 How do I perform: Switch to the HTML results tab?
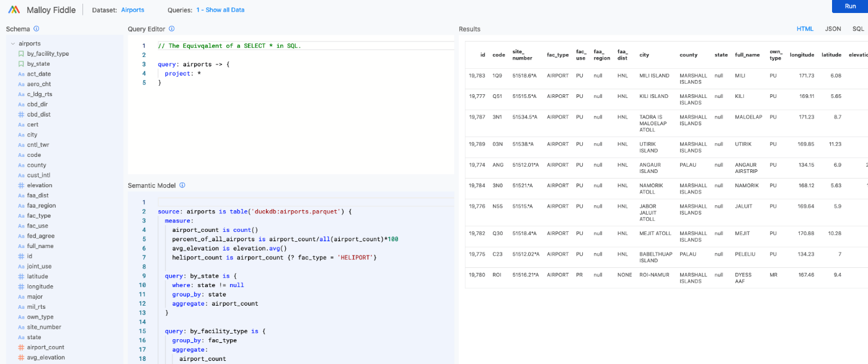click(x=805, y=29)
